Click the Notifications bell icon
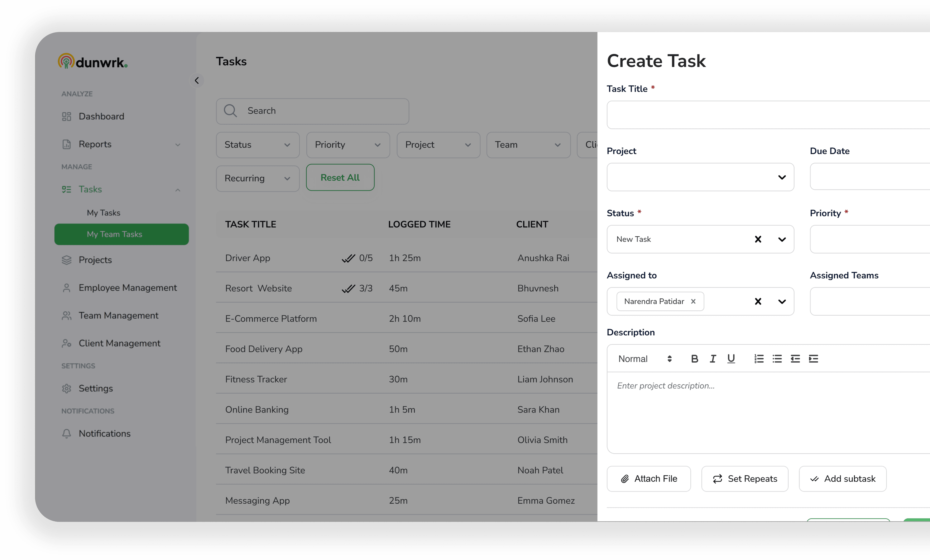930x560 pixels. pyautogui.click(x=66, y=434)
